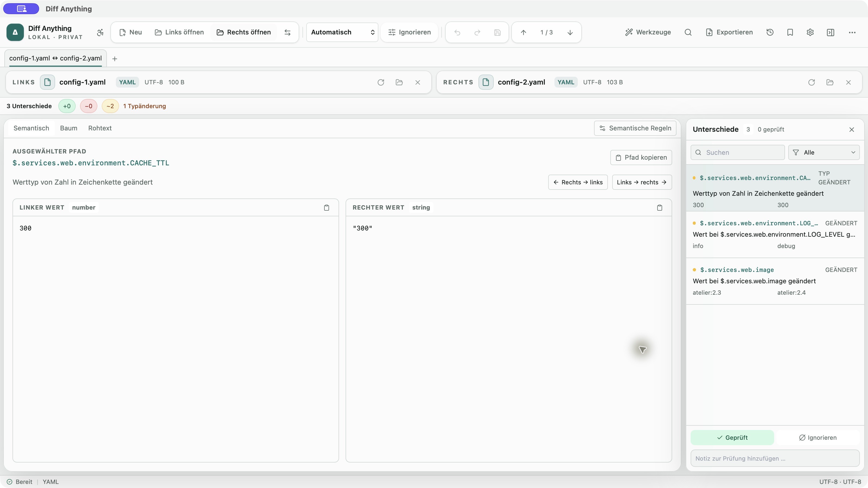The width and height of the screenshot is (868, 488).
Task: Mark difference as Geprüft
Action: point(732,438)
